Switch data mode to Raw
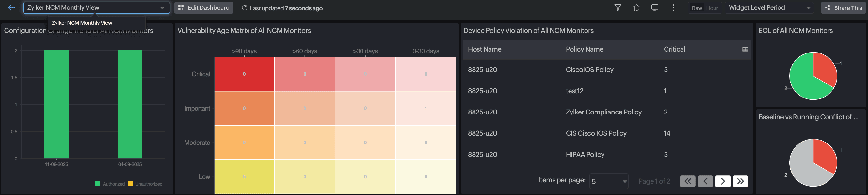The height and width of the screenshot is (195, 868). pos(697,8)
